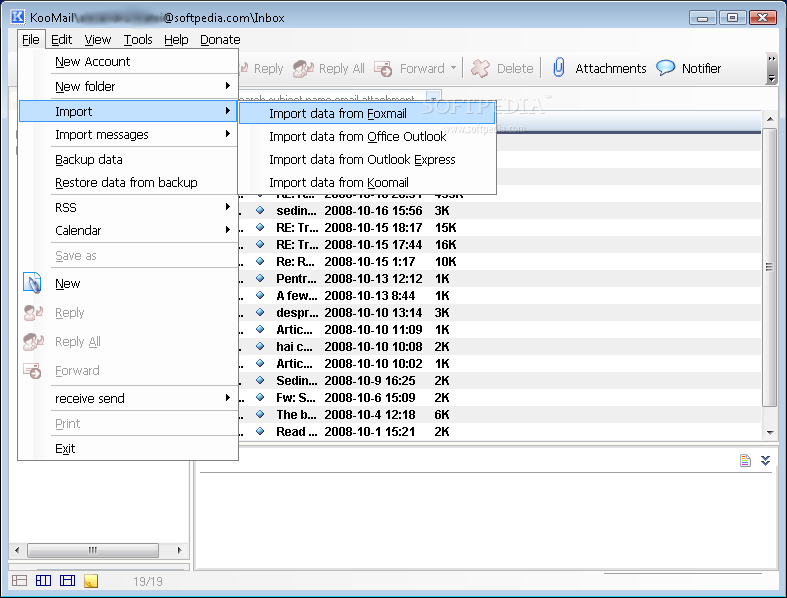
Task: Click the Notifier speech bubble icon
Action: 666,67
